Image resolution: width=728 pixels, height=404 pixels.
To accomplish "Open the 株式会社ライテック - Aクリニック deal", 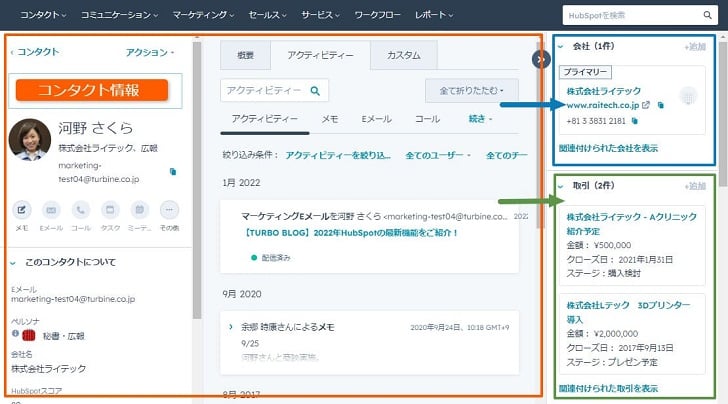I will point(631,224).
